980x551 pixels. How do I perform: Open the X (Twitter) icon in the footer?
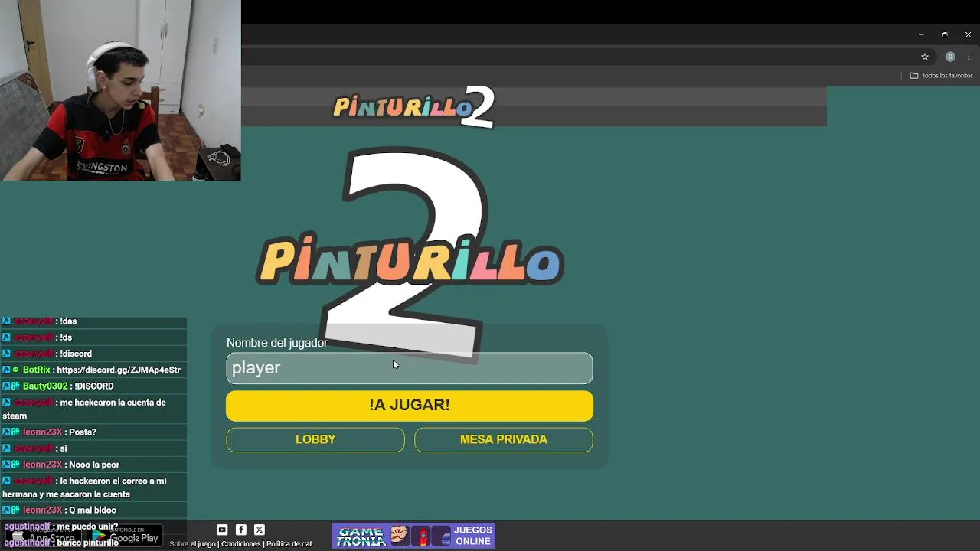click(x=259, y=530)
